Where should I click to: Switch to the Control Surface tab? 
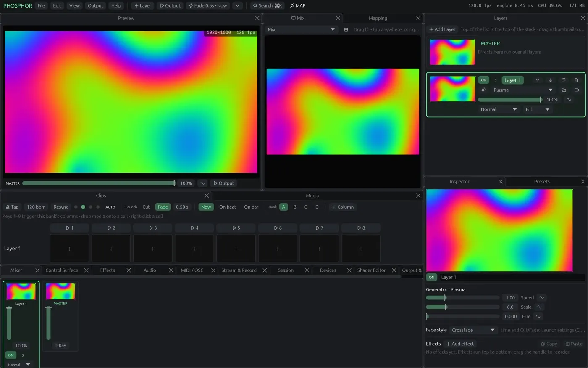click(x=62, y=270)
